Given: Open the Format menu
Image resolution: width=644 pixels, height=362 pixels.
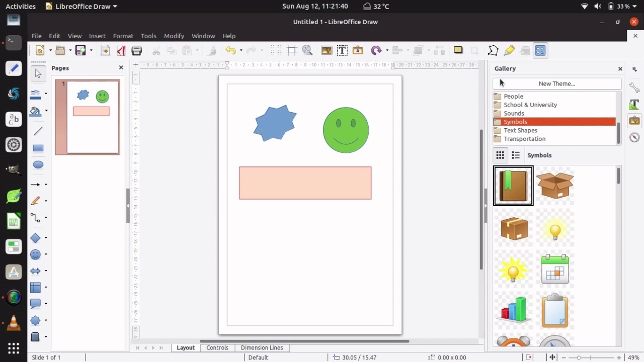Looking at the screenshot, I should (123, 36).
